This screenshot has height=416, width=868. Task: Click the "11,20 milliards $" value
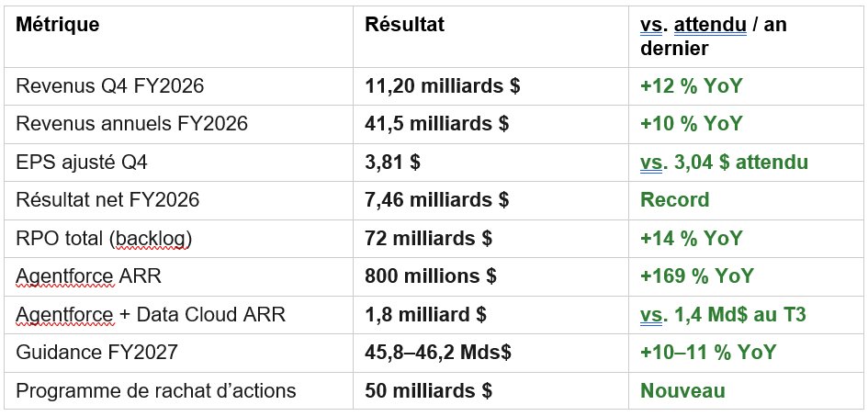tap(443, 86)
